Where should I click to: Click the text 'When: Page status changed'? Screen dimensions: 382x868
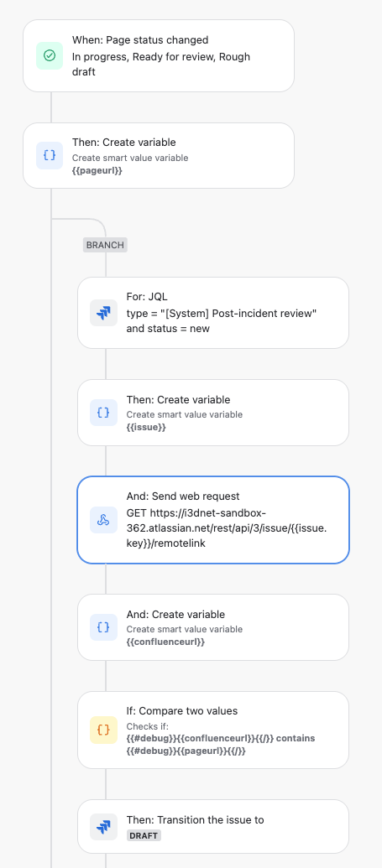[140, 40]
